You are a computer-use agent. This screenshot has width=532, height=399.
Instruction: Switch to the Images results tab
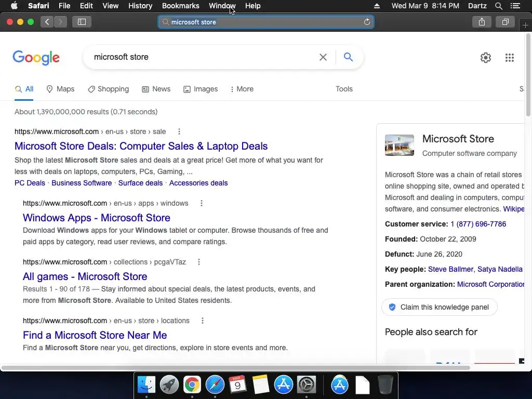pyautogui.click(x=201, y=89)
